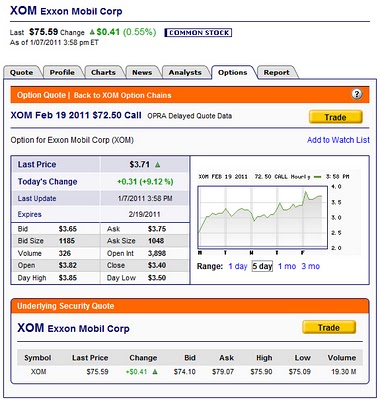
Task: Add option to Watch List
Action: tap(338, 140)
